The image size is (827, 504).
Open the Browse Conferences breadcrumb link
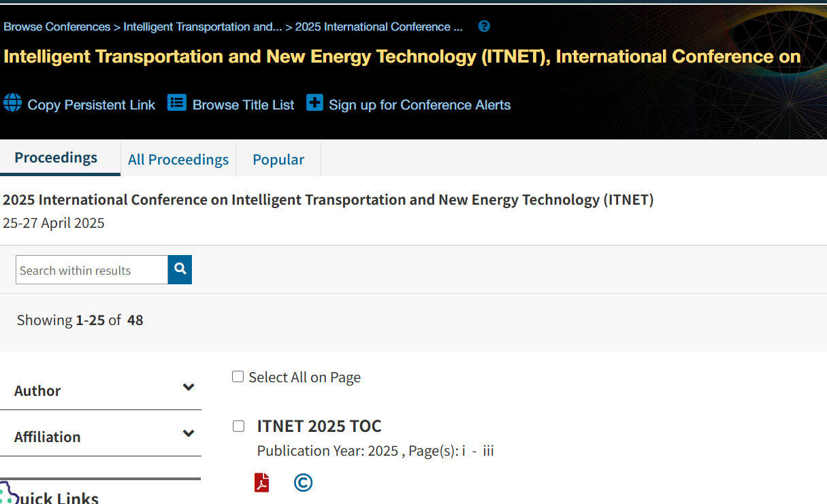[x=57, y=27]
